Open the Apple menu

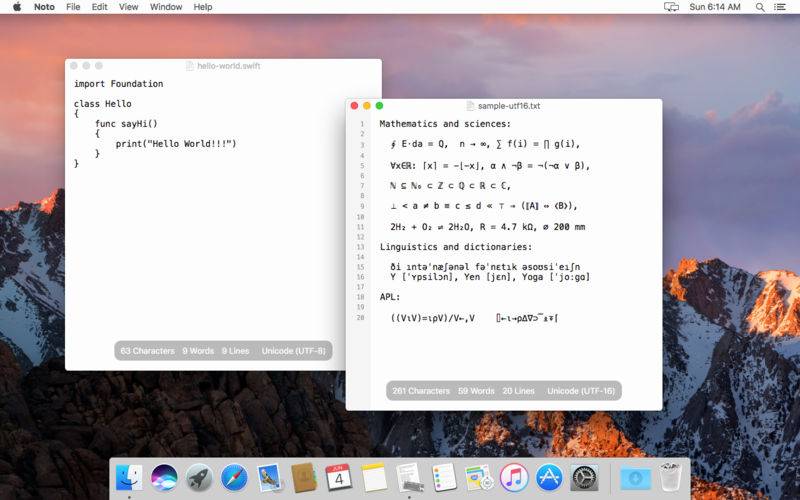click(17, 7)
